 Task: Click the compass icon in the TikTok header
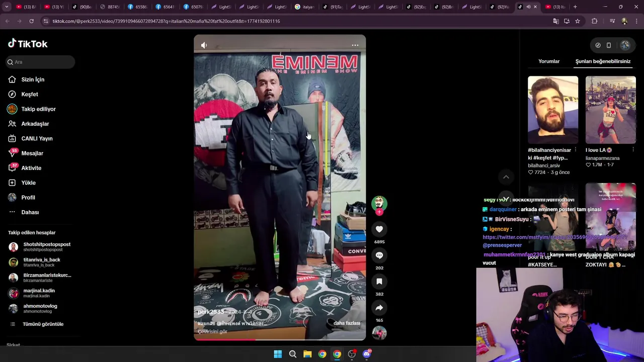tap(598, 45)
